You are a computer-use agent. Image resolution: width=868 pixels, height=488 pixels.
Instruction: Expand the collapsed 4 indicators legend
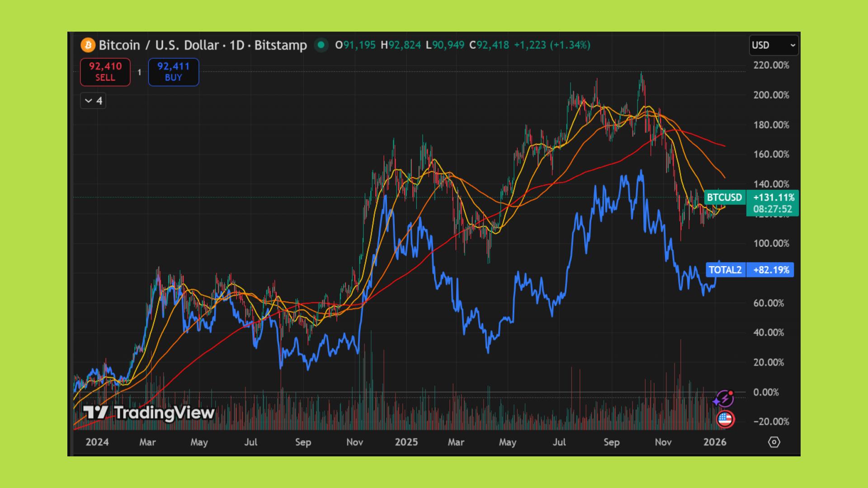coord(93,101)
